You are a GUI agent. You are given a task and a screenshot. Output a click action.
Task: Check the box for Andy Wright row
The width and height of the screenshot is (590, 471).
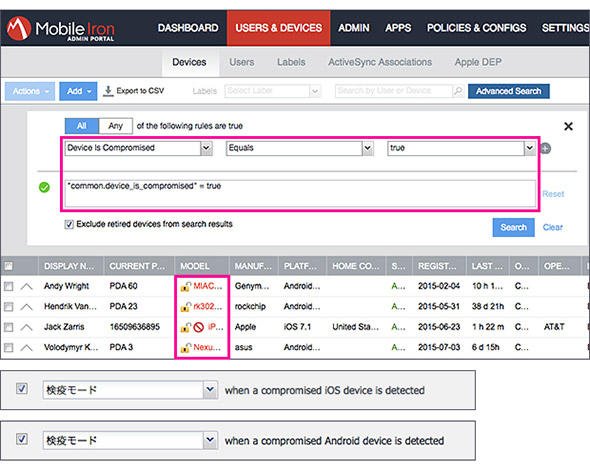click(8, 287)
